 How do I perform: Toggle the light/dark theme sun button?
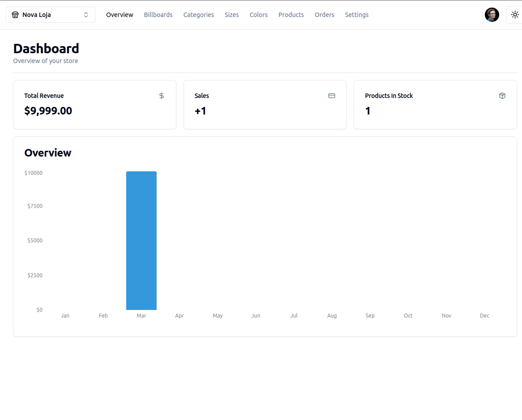515,15
